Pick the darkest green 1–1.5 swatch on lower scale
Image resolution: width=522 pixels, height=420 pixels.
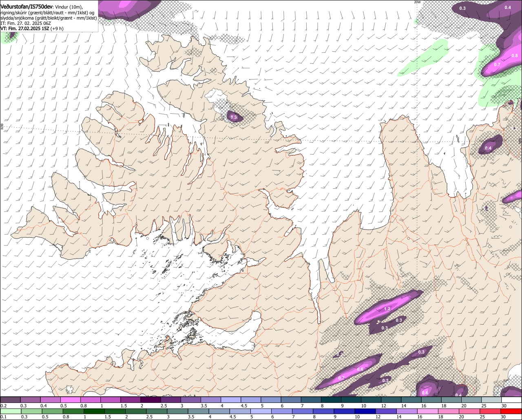(94, 411)
